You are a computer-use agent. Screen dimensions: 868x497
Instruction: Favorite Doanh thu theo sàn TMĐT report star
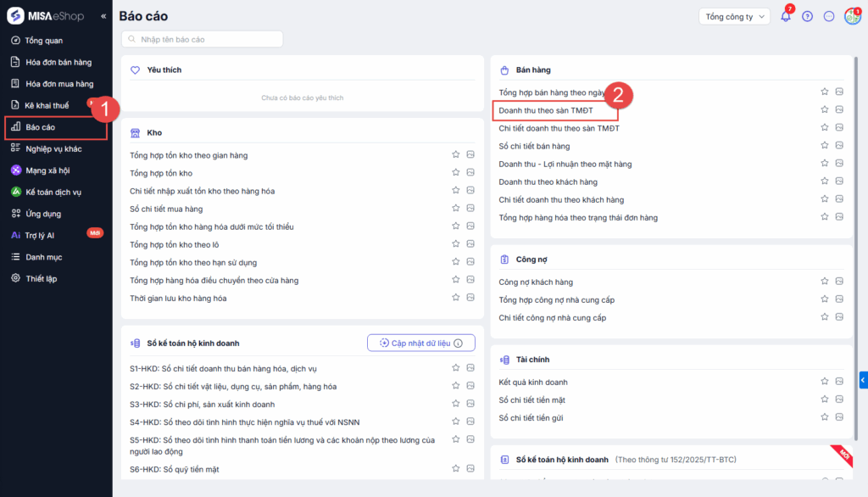824,110
